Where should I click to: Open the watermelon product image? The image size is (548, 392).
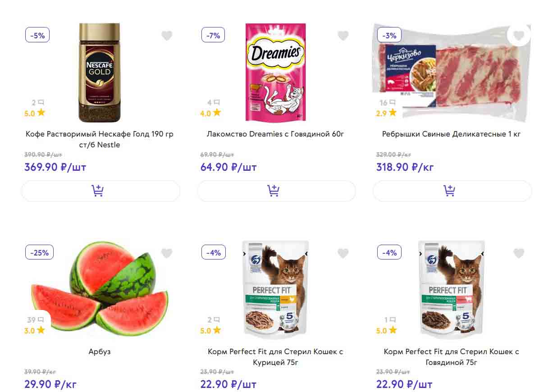[100, 288]
